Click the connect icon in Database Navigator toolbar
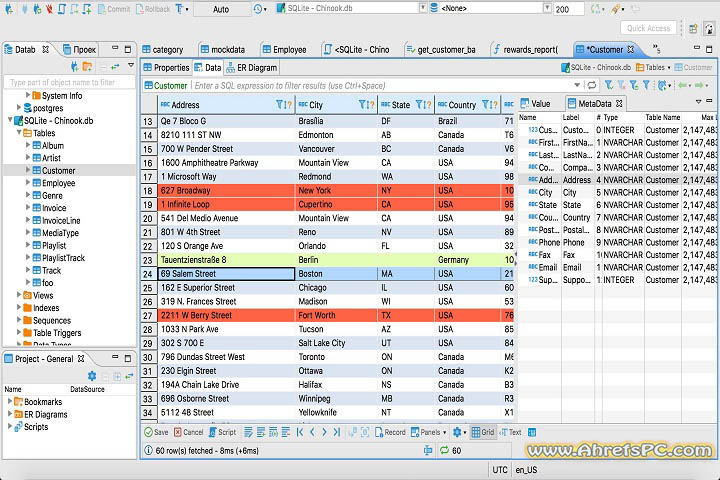The width and height of the screenshot is (720, 480). pyautogui.click(x=74, y=67)
